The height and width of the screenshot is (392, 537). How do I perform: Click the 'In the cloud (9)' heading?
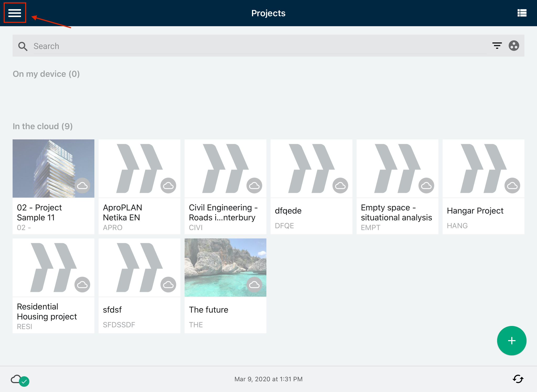point(43,126)
